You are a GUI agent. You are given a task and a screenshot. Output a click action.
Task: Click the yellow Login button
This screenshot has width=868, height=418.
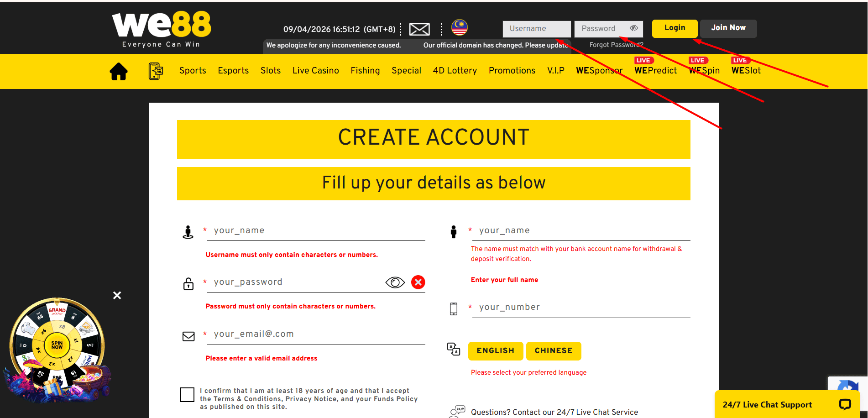pos(675,28)
